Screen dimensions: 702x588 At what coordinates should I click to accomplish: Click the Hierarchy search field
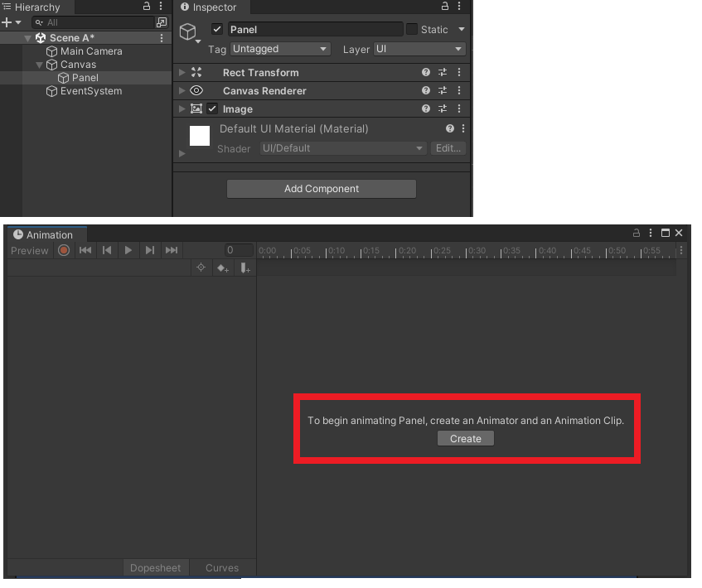click(x=94, y=22)
